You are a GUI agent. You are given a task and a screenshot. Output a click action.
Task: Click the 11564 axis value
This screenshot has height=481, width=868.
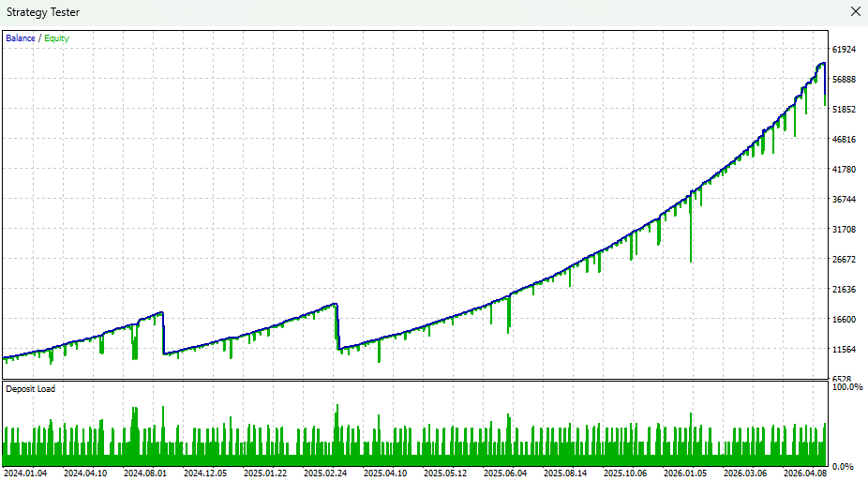tap(845, 350)
